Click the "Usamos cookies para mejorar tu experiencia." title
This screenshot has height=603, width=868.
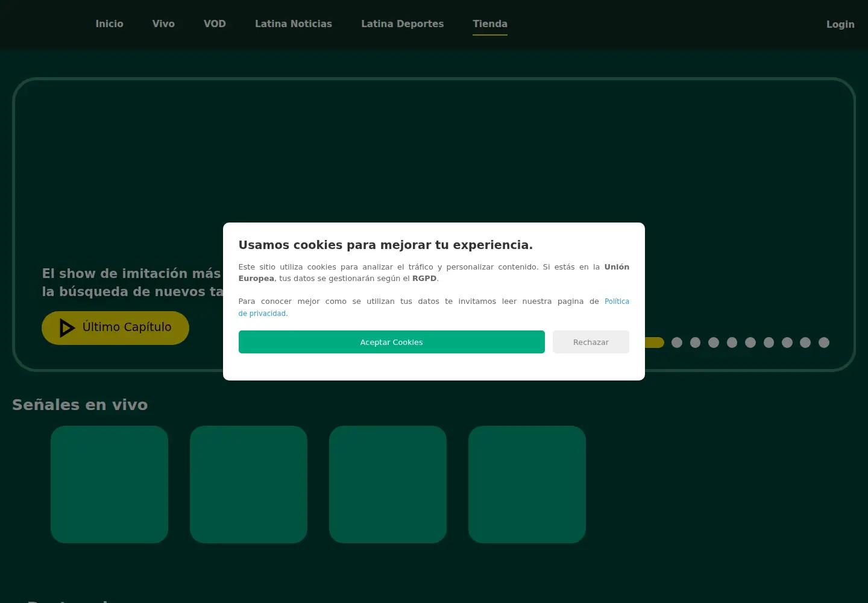(x=386, y=245)
